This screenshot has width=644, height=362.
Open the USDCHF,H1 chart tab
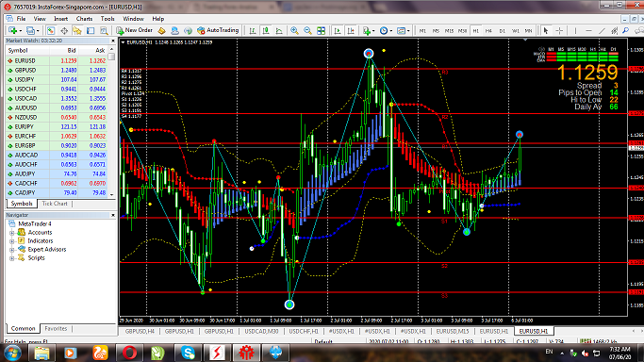click(304, 331)
